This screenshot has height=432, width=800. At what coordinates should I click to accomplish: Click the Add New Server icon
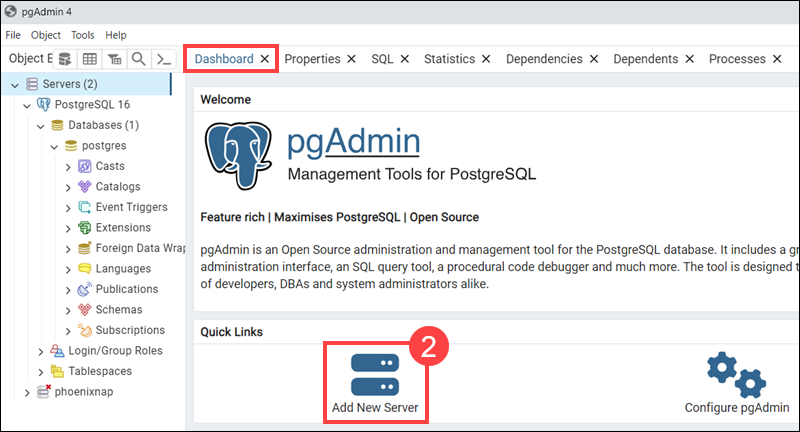pyautogui.click(x=375, y=375)
